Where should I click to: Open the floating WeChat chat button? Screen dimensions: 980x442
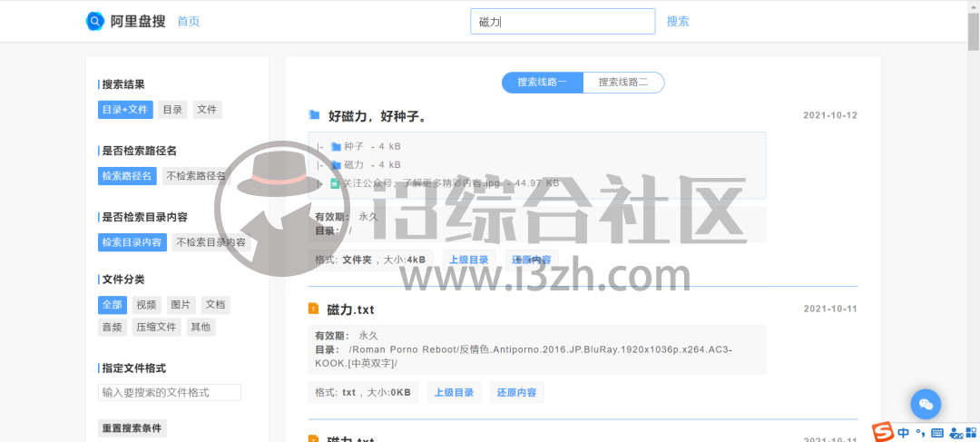926,404
